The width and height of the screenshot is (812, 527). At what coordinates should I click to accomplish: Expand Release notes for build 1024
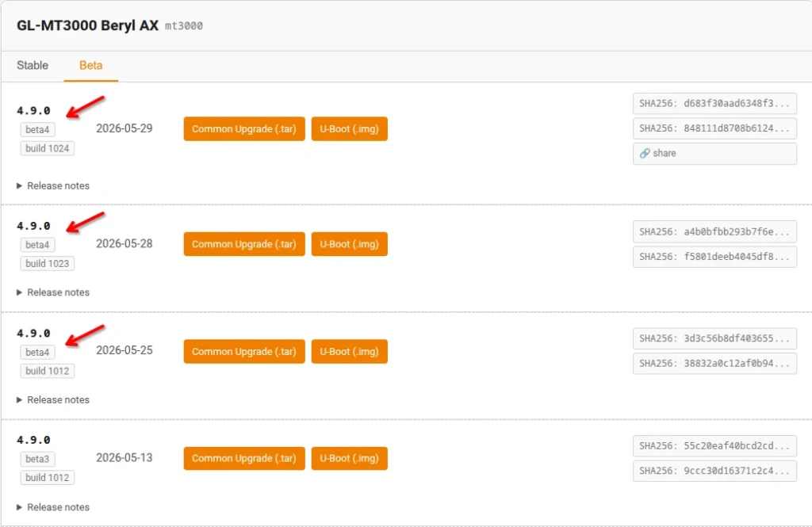pos(53,186)
